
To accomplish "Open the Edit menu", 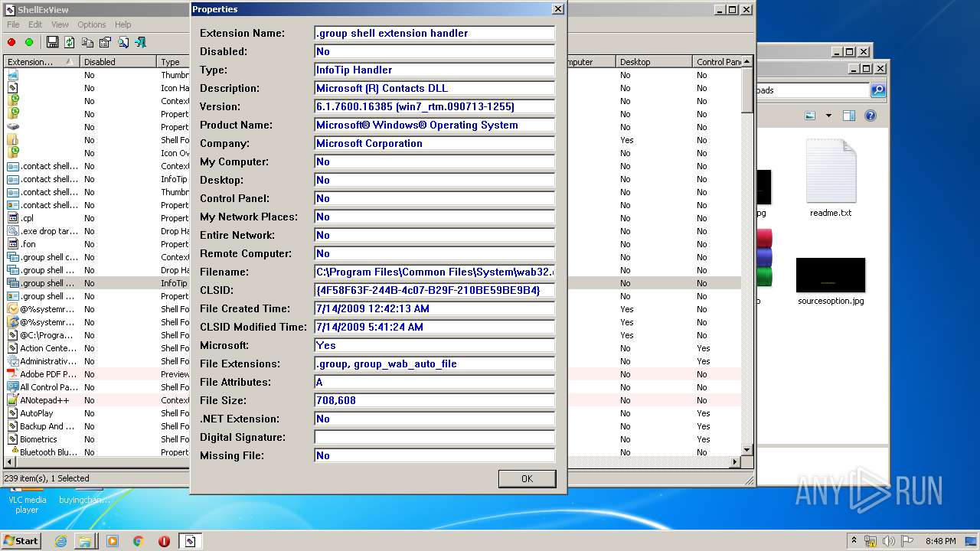I will (35, 24).
